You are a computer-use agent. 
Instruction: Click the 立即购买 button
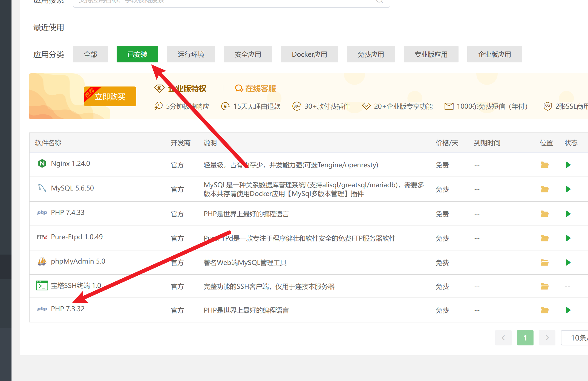coord(110,96)
